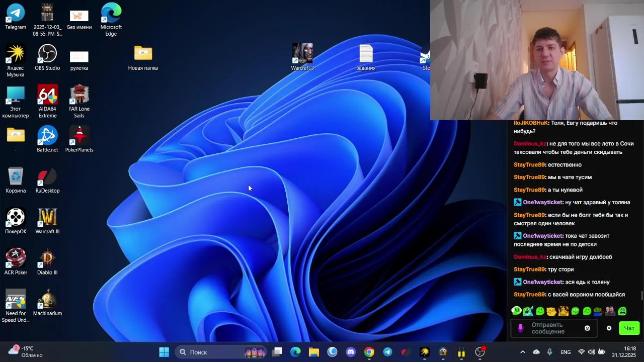
Task: Launch the Diablo III desktop shortcut
Action: coord(47,262)
